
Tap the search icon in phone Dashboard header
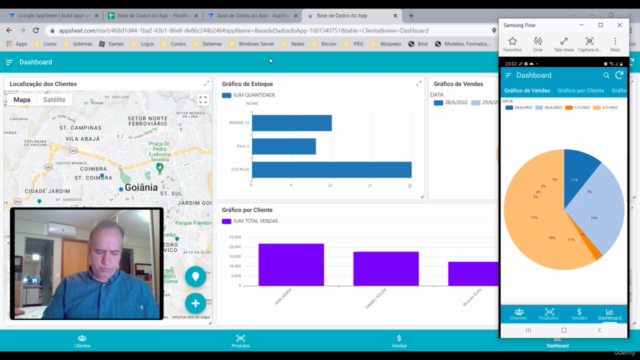pyautogui.click(x=606, y=76)
